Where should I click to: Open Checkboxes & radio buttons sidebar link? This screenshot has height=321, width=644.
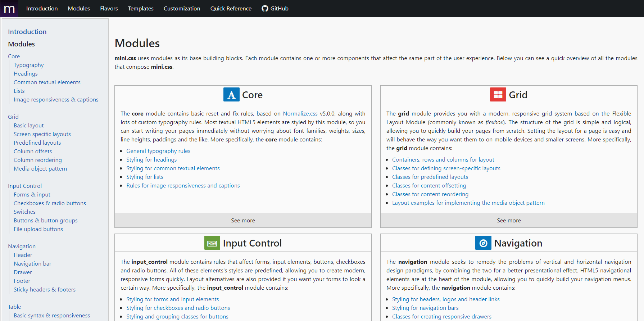[x=50, y=203]
